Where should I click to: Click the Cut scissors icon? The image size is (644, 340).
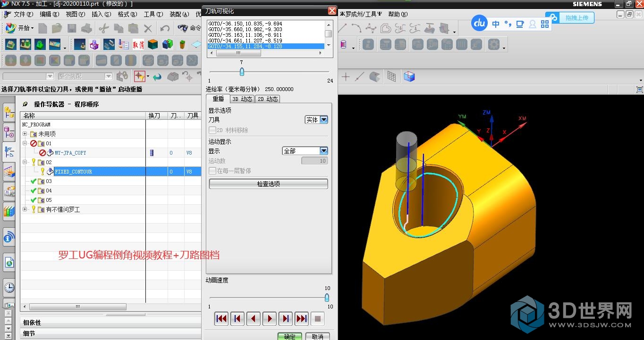tap(103, 28)
